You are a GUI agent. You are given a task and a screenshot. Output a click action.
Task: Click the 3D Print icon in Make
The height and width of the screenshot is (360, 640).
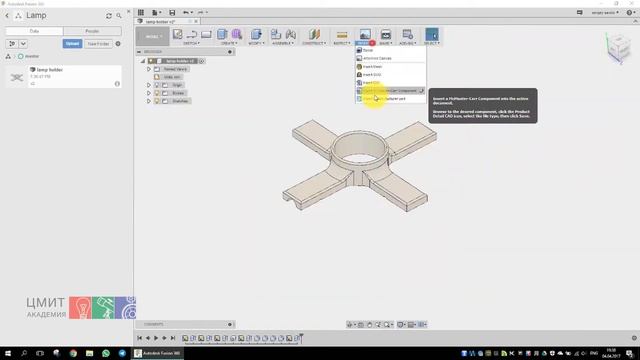point(386,35)
